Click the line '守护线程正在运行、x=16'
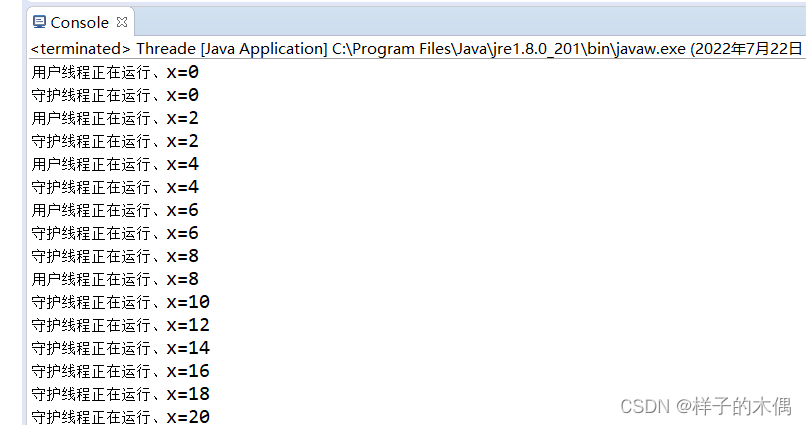 [120, 371]
